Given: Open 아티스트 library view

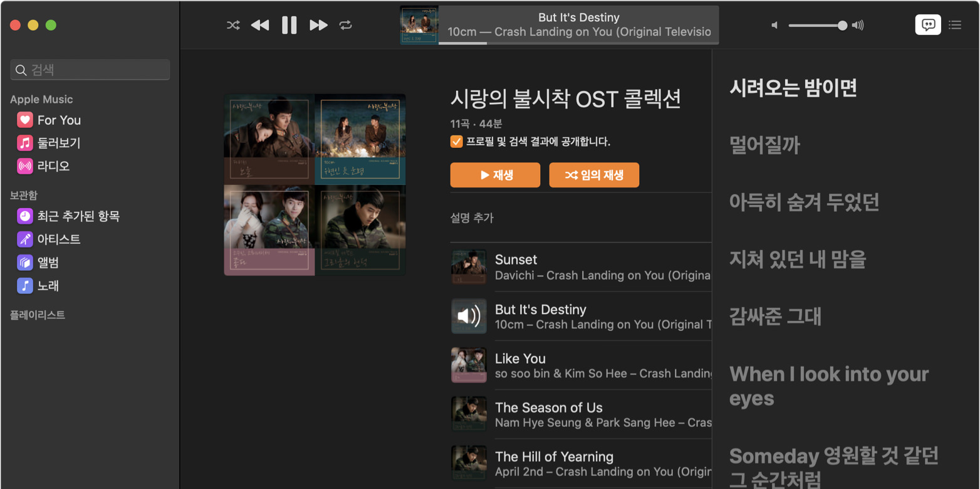Looking at the screenshot, I should [x=59, y=239].
